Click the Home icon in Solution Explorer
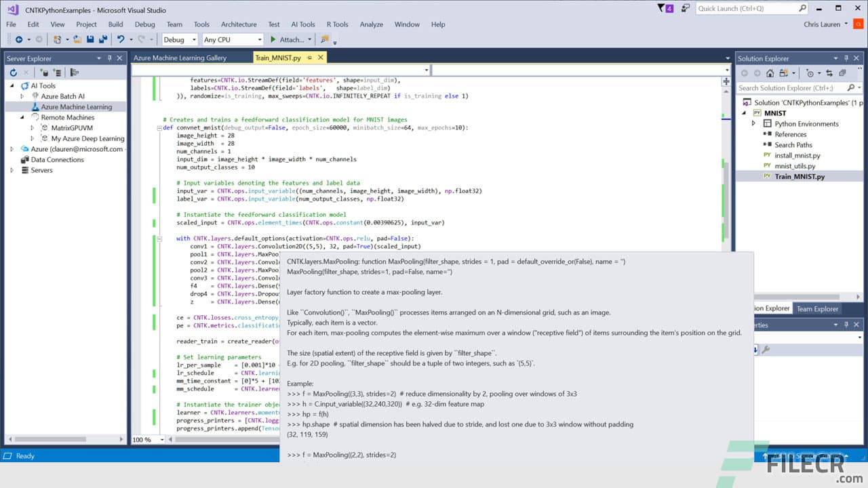This screenshot has width=868, height=488. (770, 73)
